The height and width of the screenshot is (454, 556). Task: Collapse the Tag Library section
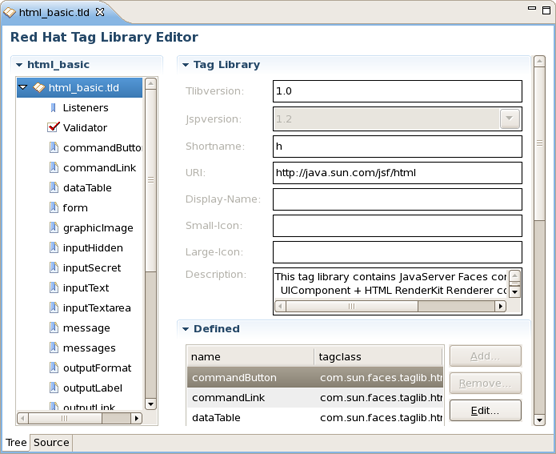[x=185, y=65]
